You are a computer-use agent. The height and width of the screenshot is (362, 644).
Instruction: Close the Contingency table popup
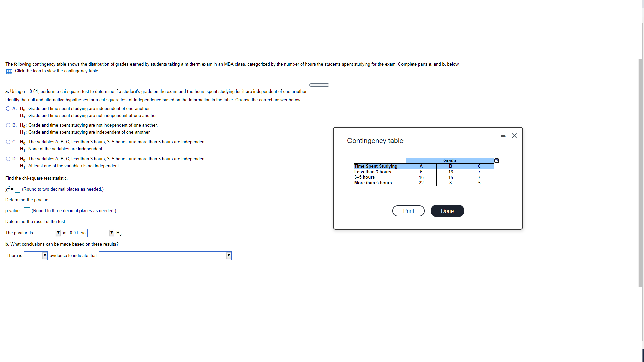point(514,136)
